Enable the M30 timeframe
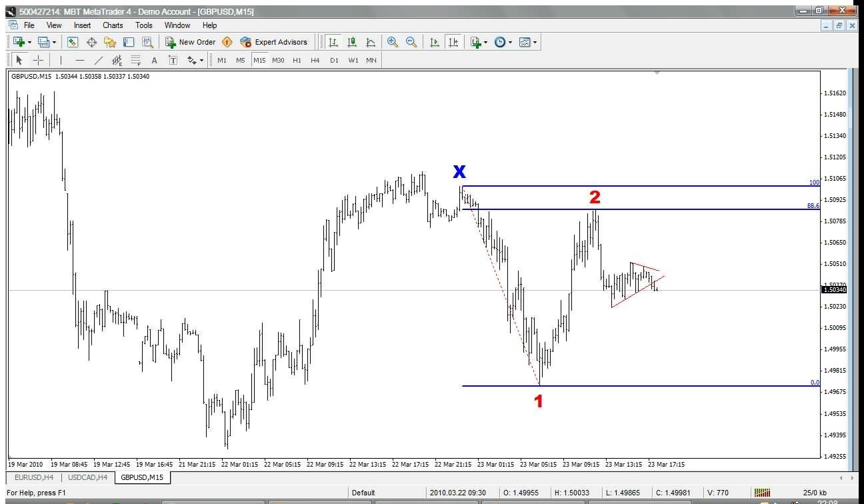Image resolution: width=864 pixels, height=504 pixels. [279, 60]
